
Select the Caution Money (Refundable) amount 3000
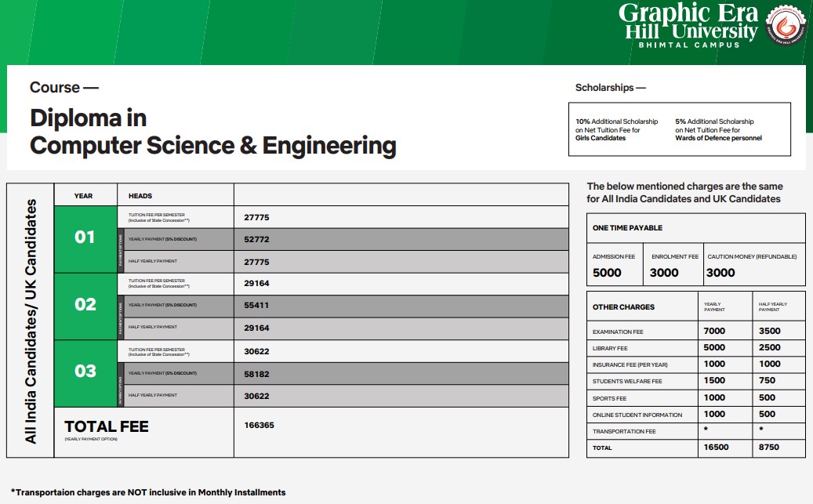[x=720, y=273]
